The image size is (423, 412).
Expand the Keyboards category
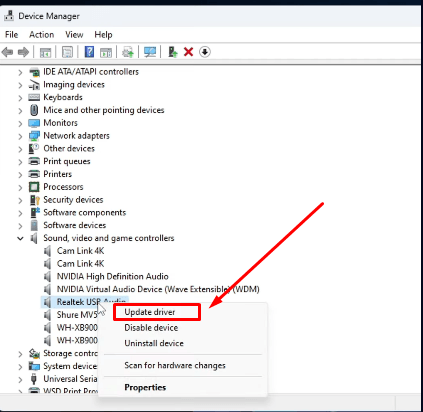[x=20, y=98]
